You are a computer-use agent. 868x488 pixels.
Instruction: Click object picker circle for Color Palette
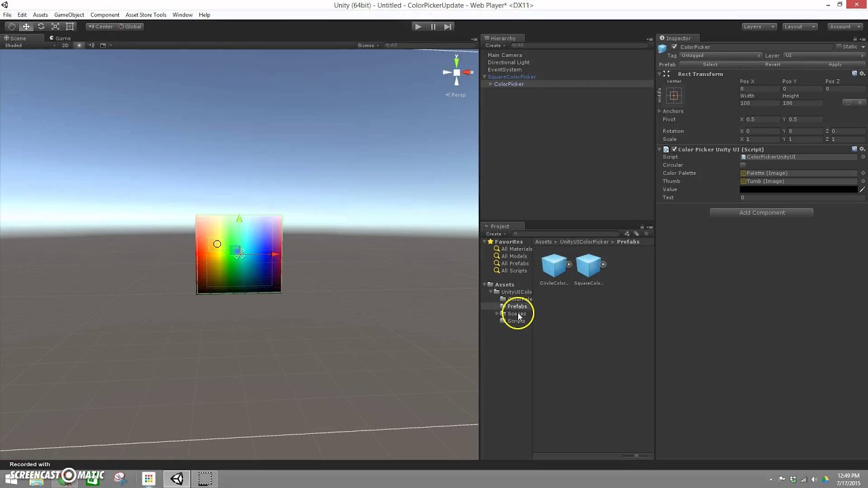[863, 173]
